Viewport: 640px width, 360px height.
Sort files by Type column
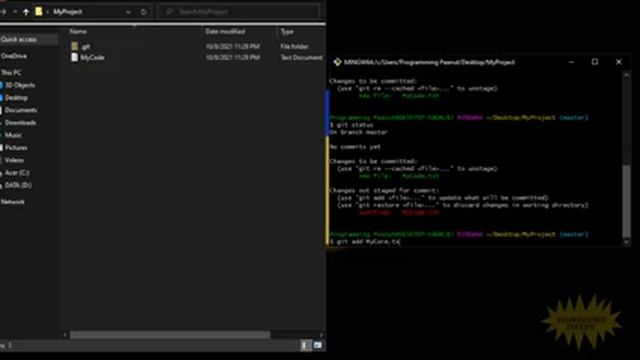287,31
